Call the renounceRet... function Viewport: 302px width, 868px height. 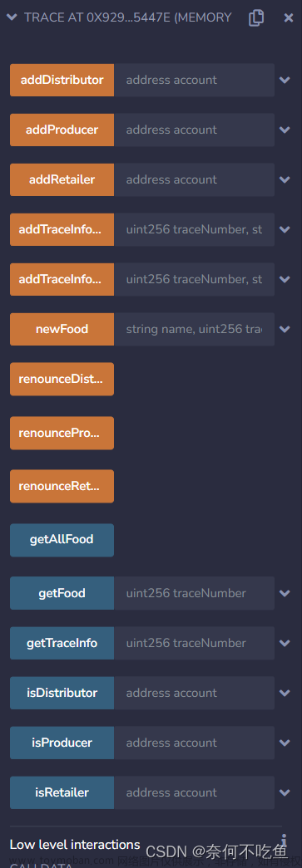[62, 486]
